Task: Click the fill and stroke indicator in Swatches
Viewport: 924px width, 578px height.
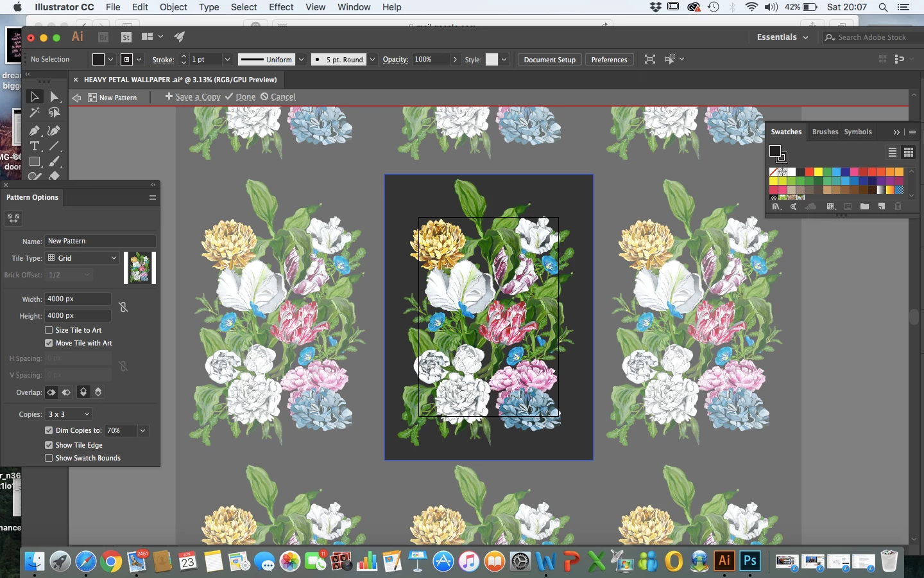Action: pos(778,153)
